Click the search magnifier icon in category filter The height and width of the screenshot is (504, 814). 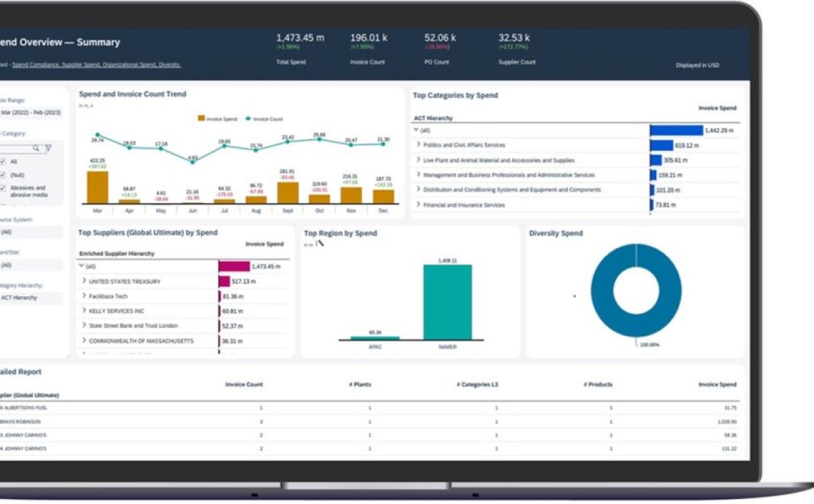tap(36, 148)
